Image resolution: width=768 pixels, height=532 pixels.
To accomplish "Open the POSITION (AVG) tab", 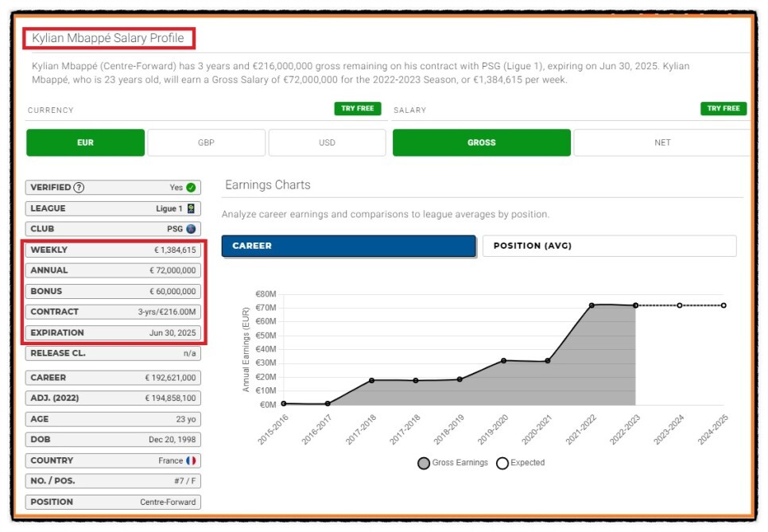I will click(x=609, y=246).
